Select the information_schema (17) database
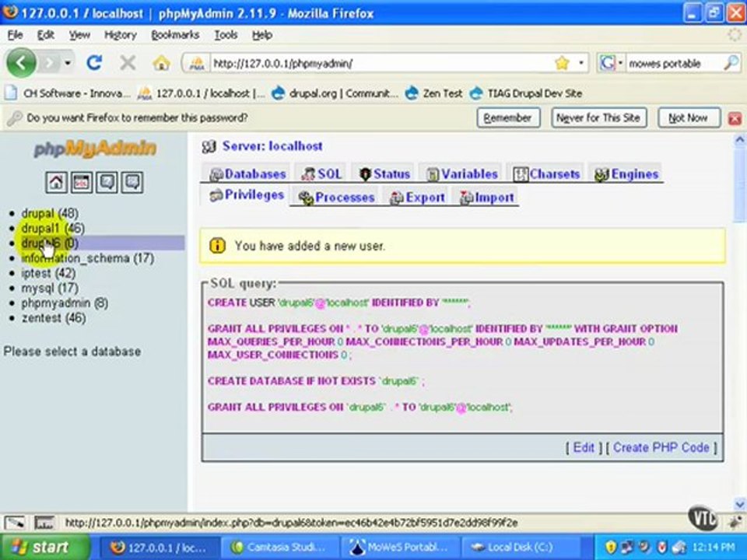The image size is (747, 560). (x=88, y=258)
